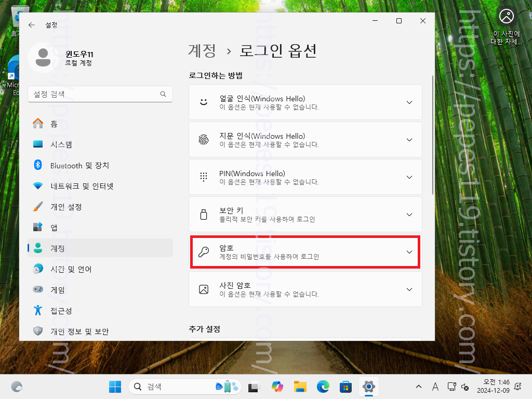The image size is (532, 399).
Task: Open the Windows Start button on the taskbar
Action: pos(115,387)
